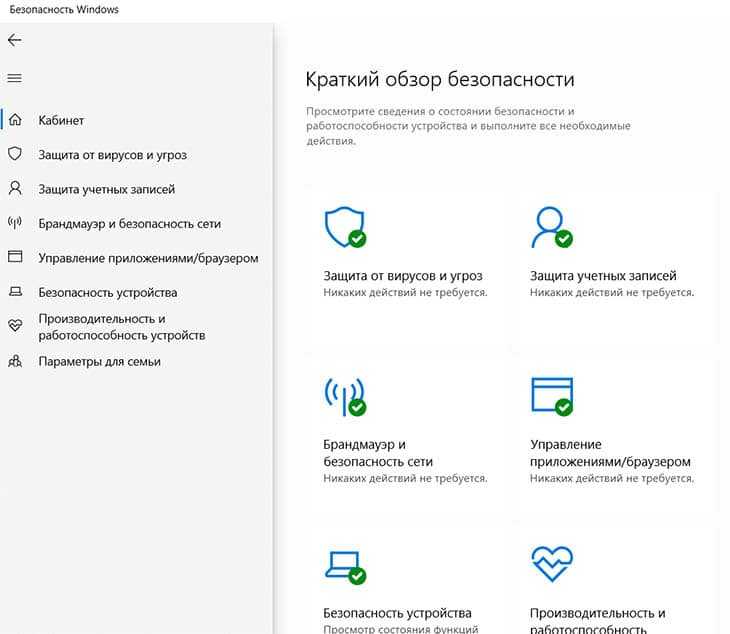Open the large account protection person tile icon
This screenshot has width=730, height=634.
(x=552, y=227)
